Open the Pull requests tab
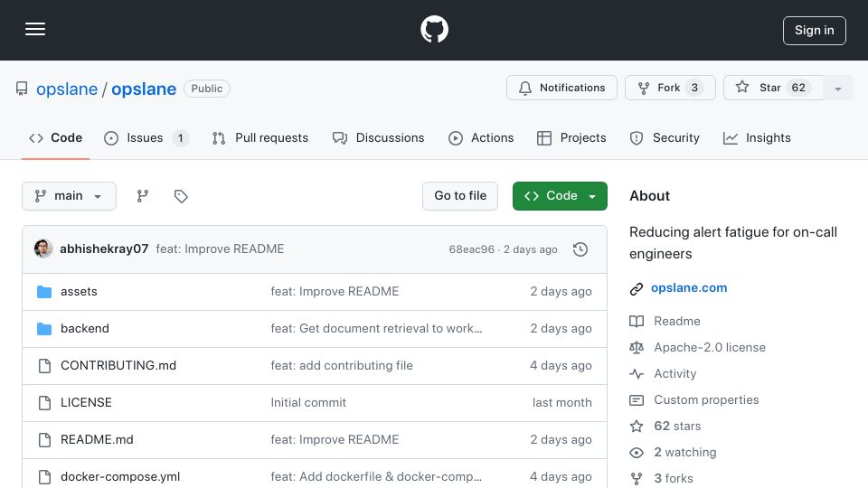 coord(260,137)
